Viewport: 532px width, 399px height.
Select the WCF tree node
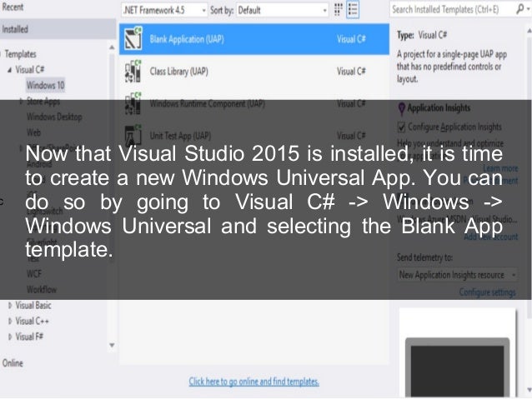34,273
